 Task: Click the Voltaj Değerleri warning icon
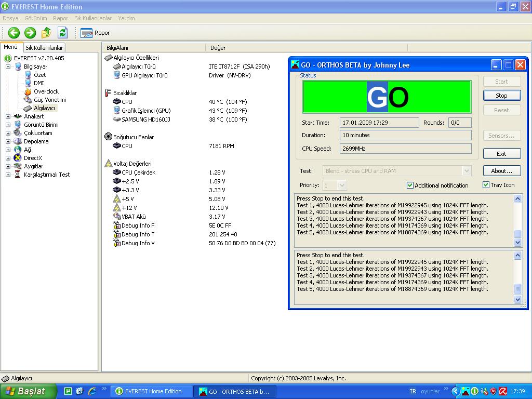coord(108,163)
